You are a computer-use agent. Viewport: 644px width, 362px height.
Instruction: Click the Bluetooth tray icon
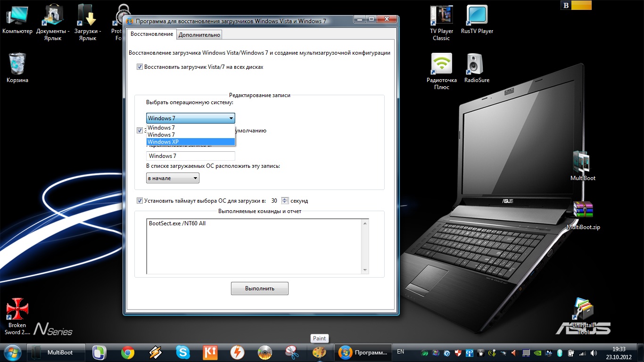pos(560,353)
